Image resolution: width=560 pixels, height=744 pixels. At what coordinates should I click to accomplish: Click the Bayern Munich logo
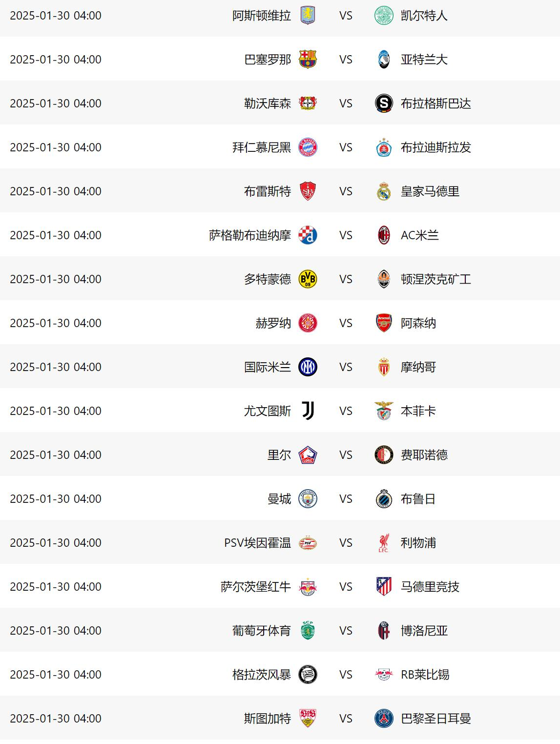click(x=308, y=147)
